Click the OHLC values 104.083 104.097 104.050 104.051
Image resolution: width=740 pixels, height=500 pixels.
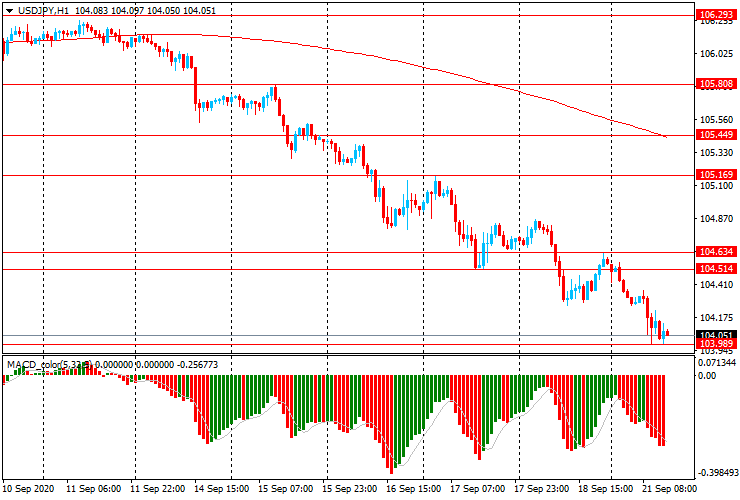pyautogui.click(x=145, y=10)
